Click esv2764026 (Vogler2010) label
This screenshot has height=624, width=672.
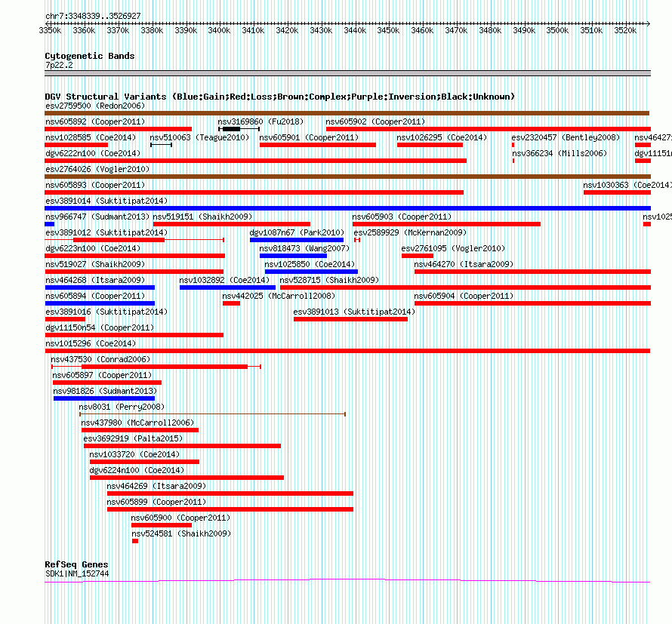pyautogui.click(x=97, y=169)
